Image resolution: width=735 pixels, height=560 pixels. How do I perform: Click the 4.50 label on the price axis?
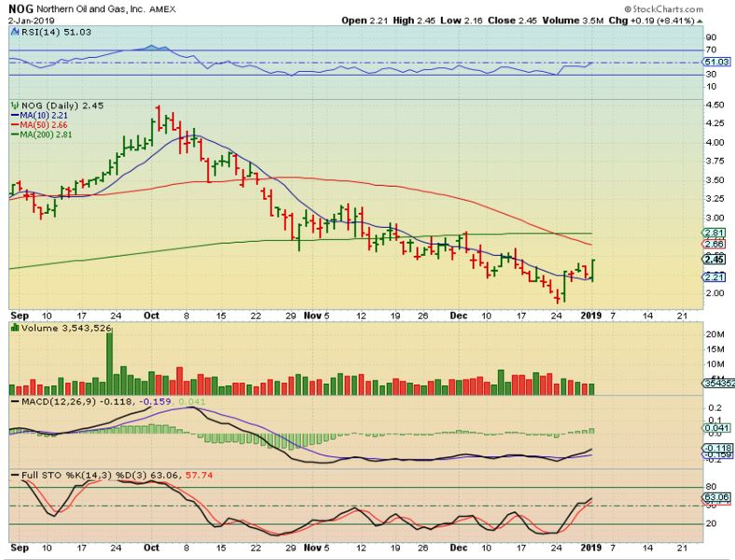714,105
